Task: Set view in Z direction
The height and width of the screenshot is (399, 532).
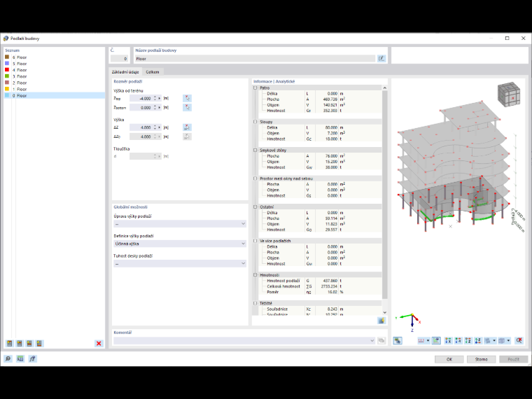Action: 468,340
